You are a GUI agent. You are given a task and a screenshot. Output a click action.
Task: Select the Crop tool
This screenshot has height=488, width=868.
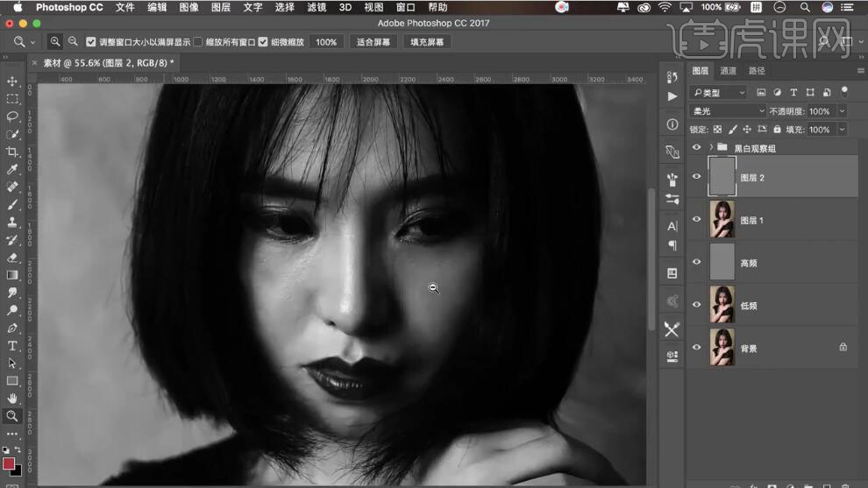(x=12, y=152)
